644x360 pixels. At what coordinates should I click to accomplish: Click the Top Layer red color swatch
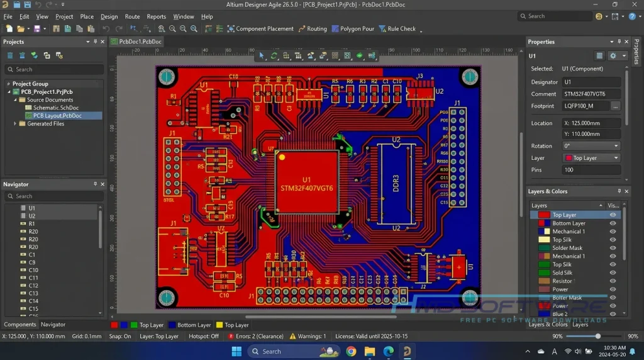click(544, 215)
